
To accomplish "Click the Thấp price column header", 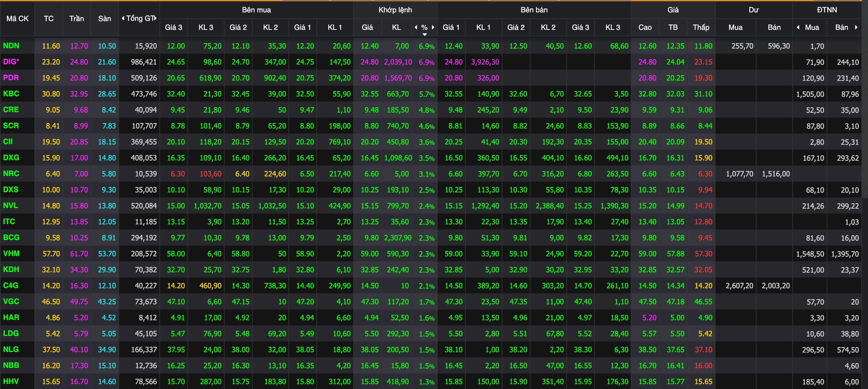I will pyautogui.click(x=701, y=27).
